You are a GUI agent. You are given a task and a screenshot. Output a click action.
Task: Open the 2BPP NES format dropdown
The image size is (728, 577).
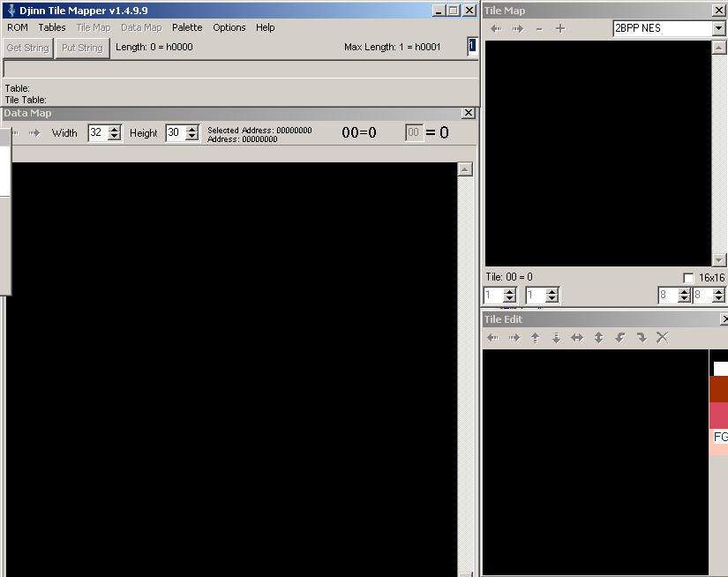point(718,28)
